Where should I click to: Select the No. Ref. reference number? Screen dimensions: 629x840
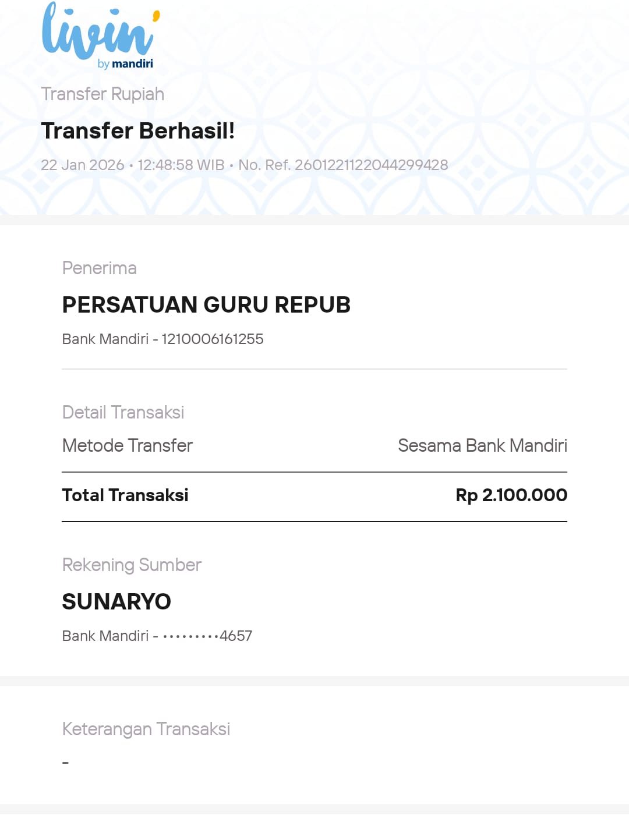coord(343,165)
